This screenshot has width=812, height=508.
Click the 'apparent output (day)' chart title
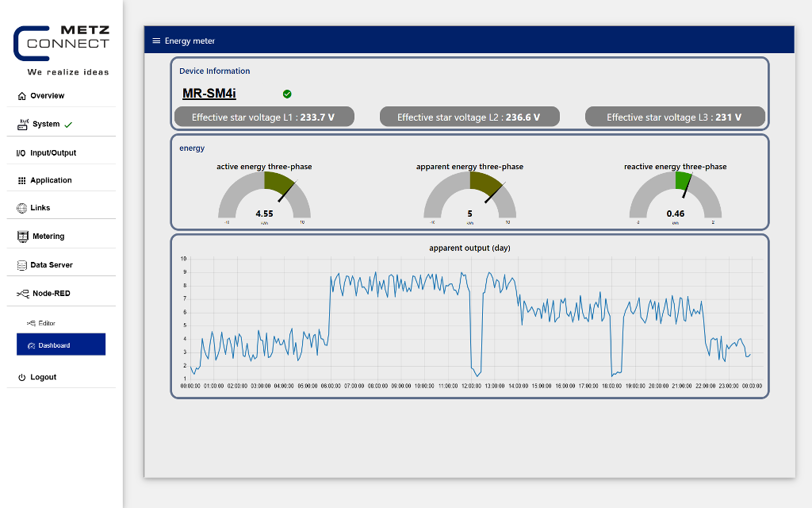click(469, 248)
